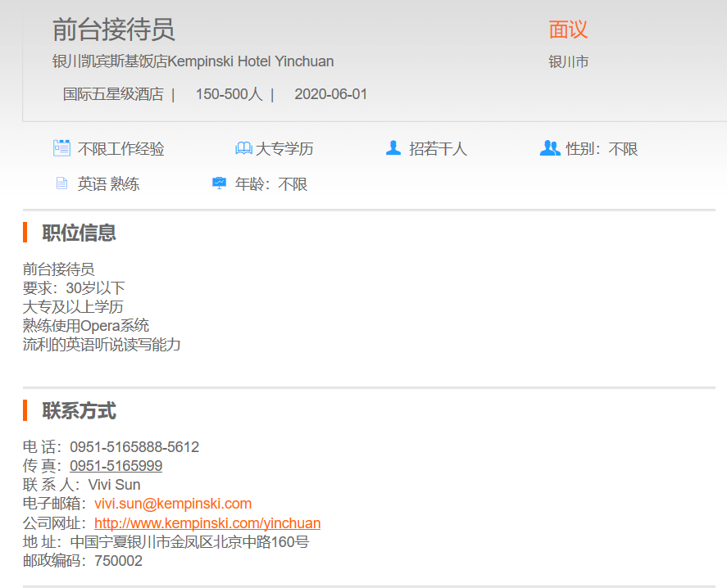Image resolution: width=727 pixels, height=588 pixels.
Task: Open the kempinski.com/yinchuan website link
Action: [207, 523]
